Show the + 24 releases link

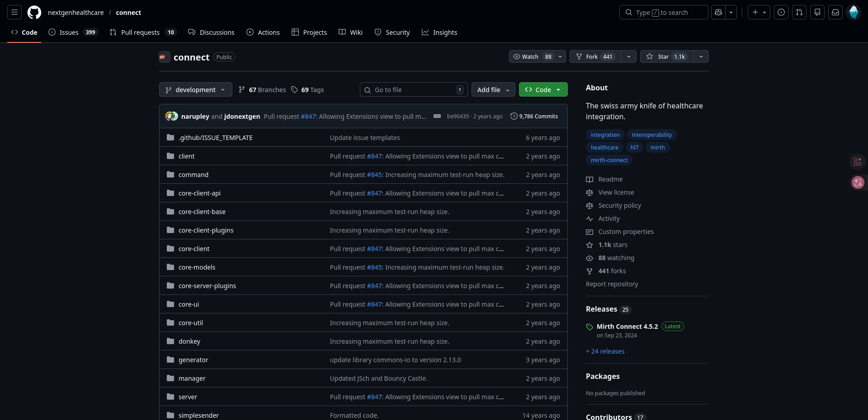[605, 351]
